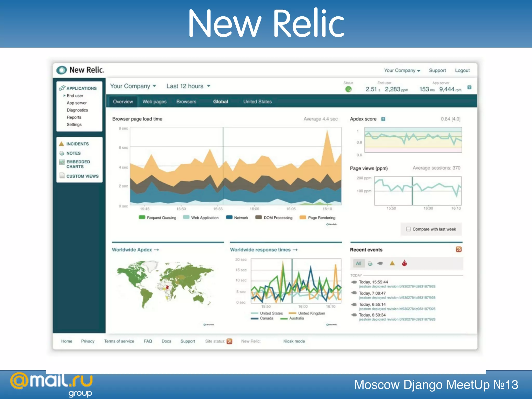
Task: Click the Notes icon in sidebar
Action: (62, 153)
